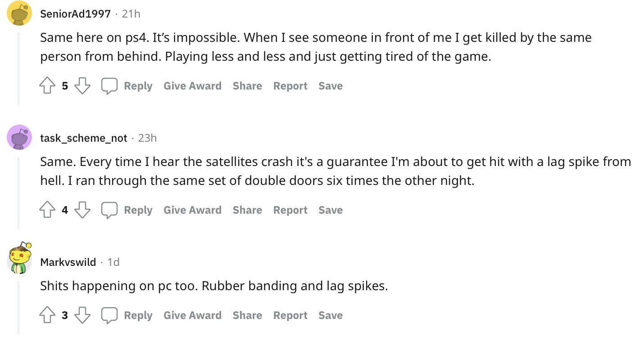Open SeniorAd1997's avatar profile
Screen dimensions: 644x341
click(19, 13)
